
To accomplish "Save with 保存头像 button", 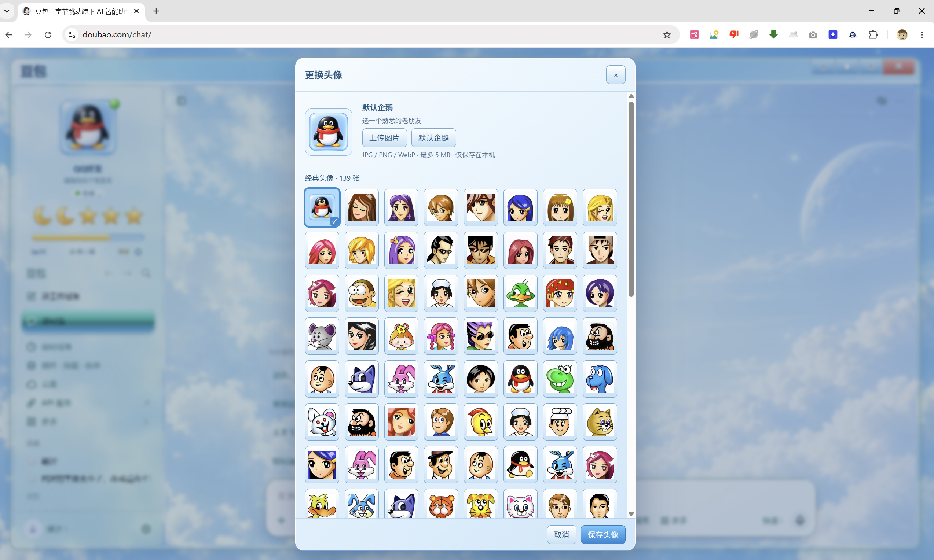I will point(603,534).
